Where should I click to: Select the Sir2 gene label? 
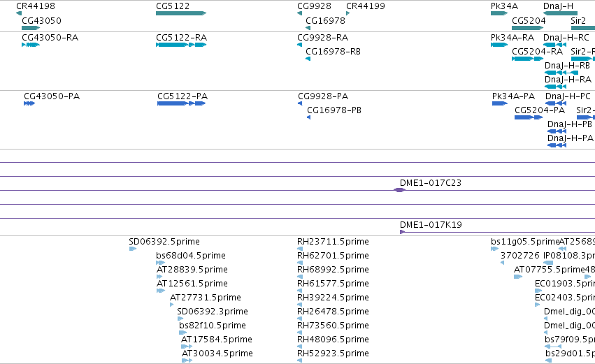pos(578,20)
